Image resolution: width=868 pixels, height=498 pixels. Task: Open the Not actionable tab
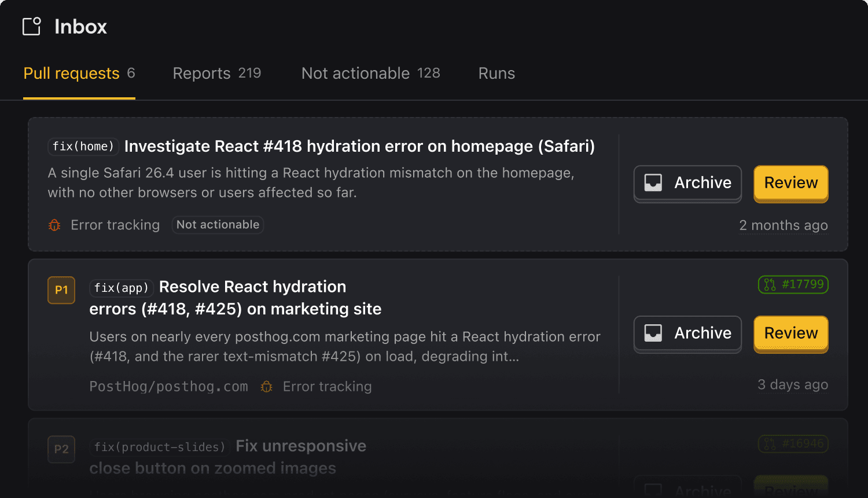tap(371, 74)
